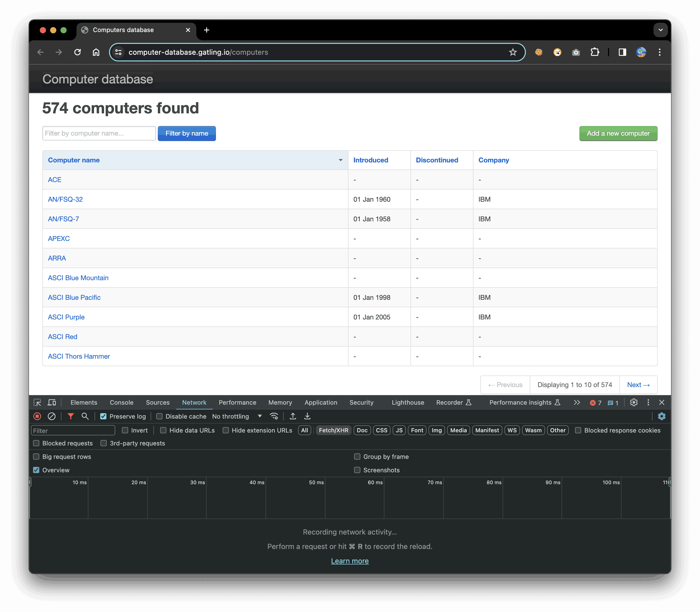Check Big request rows option
Viewport: 700px width, 612px height.
click(x=36, y=457)
